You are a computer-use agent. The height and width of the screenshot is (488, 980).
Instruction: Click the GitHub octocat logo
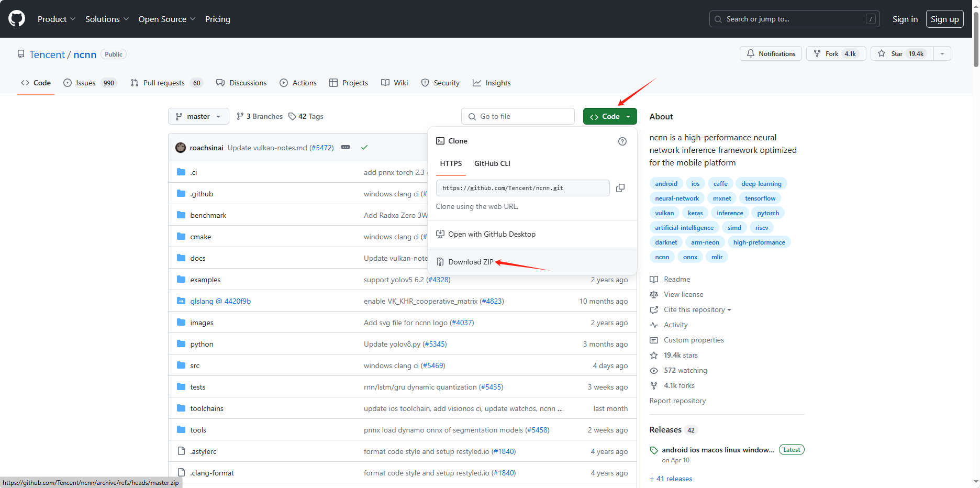tap(17, 19)
